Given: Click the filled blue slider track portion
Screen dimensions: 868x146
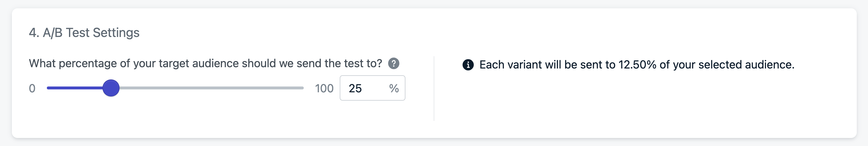Looking at the screenshot, I should coord(74,88).
